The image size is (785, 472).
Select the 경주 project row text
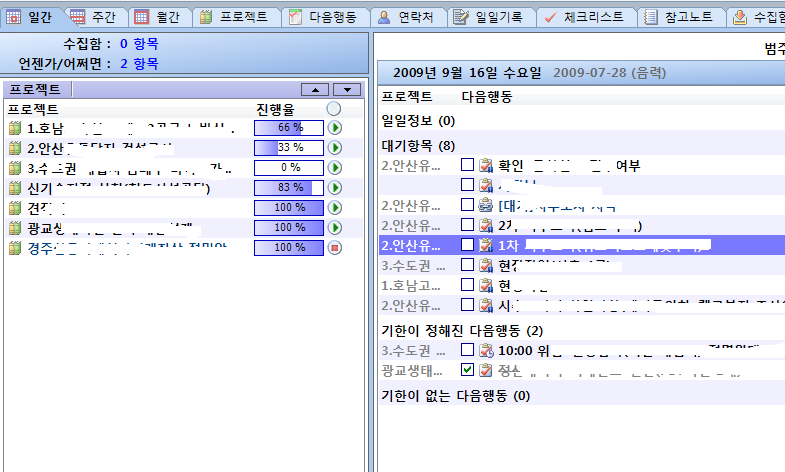point(127,248)
